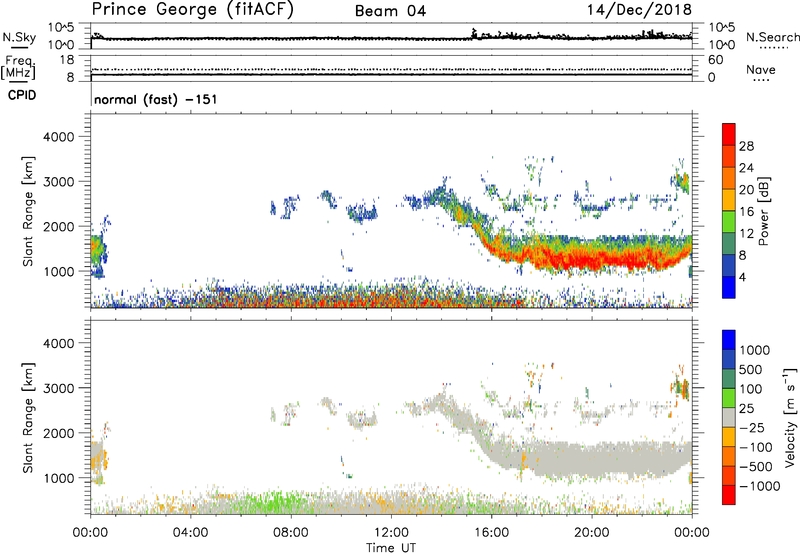The width and height of the screenshot is (800, 554).
Task: Click the 'Slant Range [km]' label of velocity panel
Action: (28, 417)
